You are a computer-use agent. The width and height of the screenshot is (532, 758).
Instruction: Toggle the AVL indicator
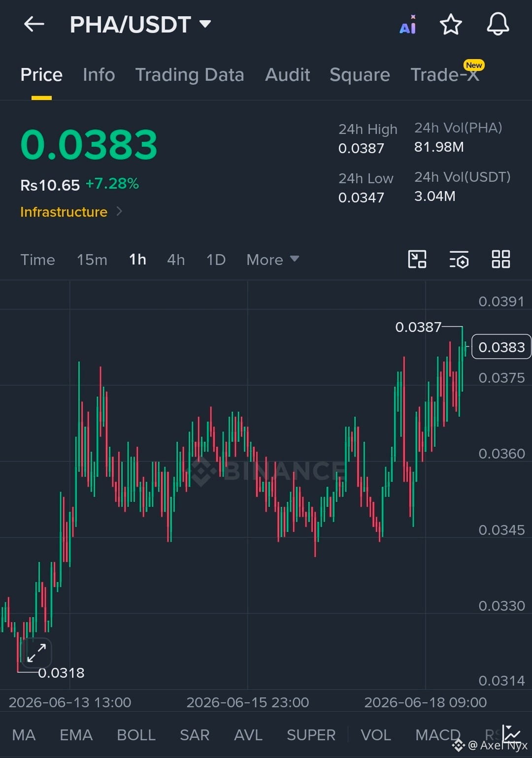tap(248, 735)
